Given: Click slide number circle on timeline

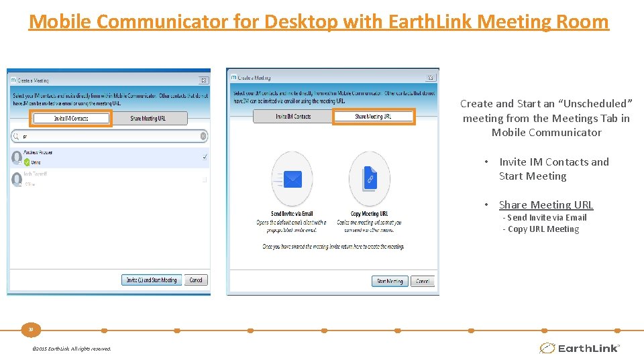Looking at the screenshot, I should (31, 330).
